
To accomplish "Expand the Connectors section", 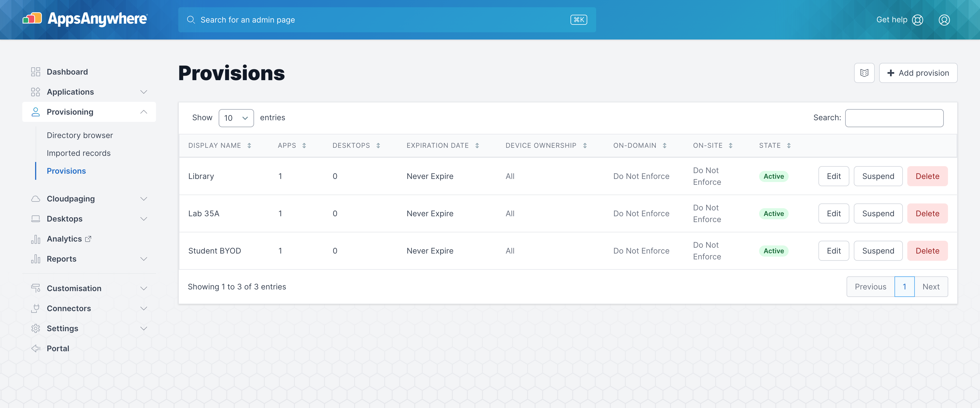I will 144,308.
